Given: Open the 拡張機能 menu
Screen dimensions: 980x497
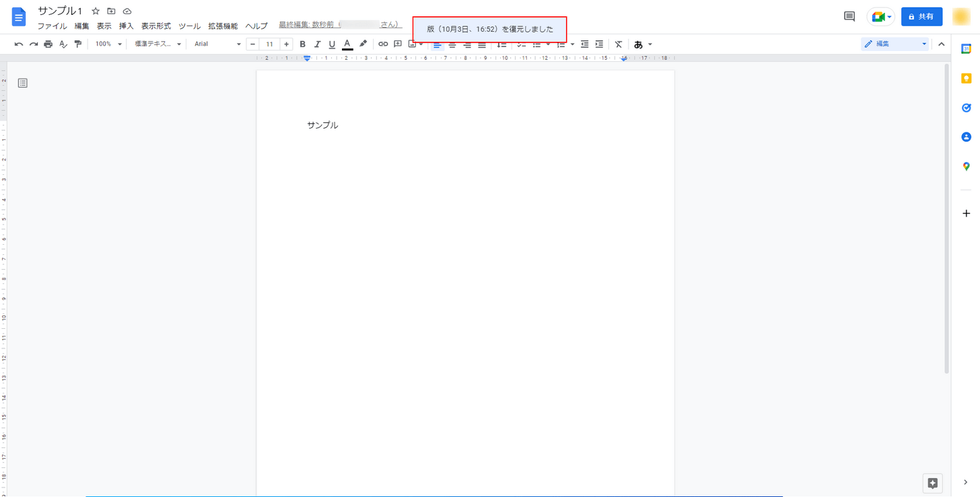Looking at the screenshot, I should [223, 26].
